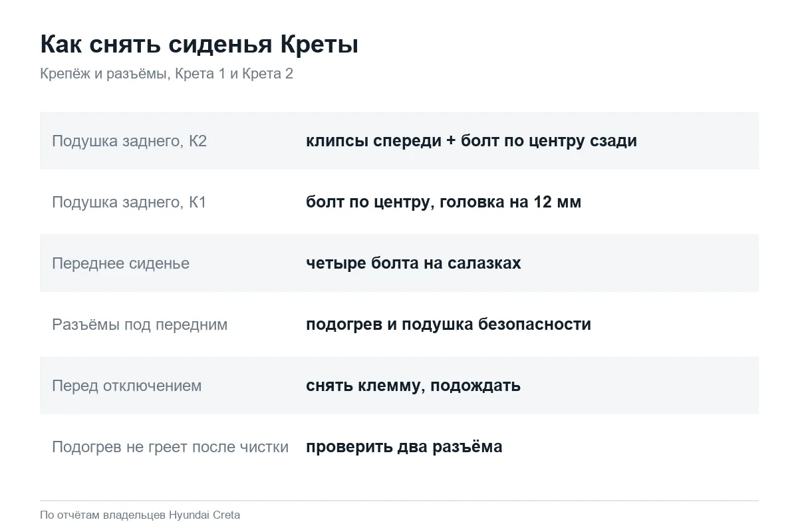
Task: Select the label "Подогрев не греет после чистки"
Action: tap(170, 447)
